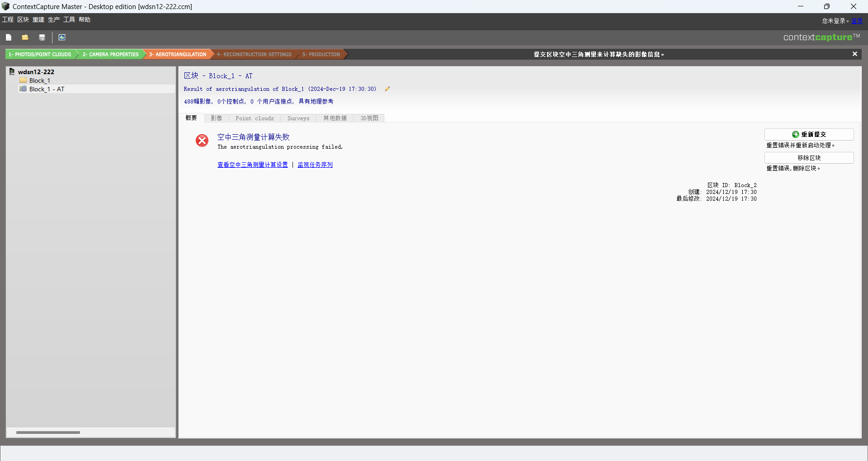This screenshot has height=461, width=868.
Task: Click the 移除区块 button
Action: pos(809,158)
